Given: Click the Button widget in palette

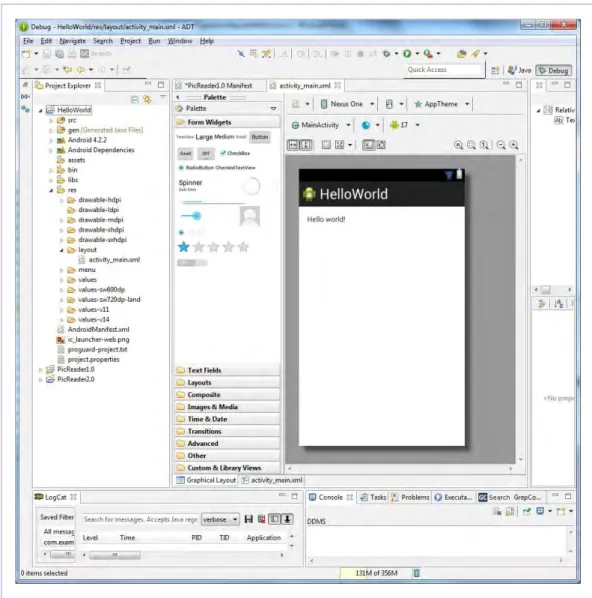Looking at the screenshot, I should (x=260, y=137).
